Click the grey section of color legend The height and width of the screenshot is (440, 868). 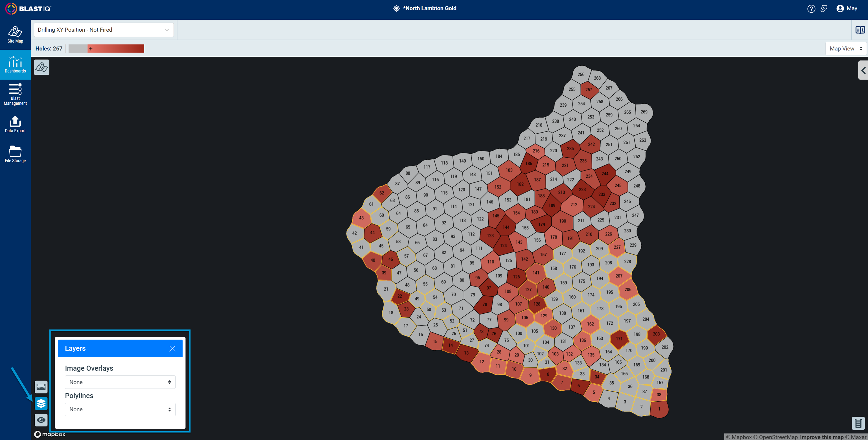(78, 49)
